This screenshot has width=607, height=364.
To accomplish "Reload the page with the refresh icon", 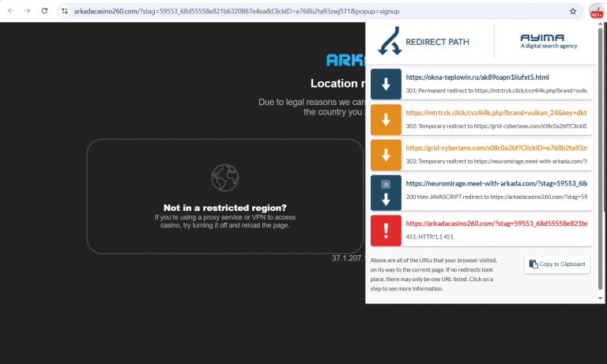I will 44,11.
